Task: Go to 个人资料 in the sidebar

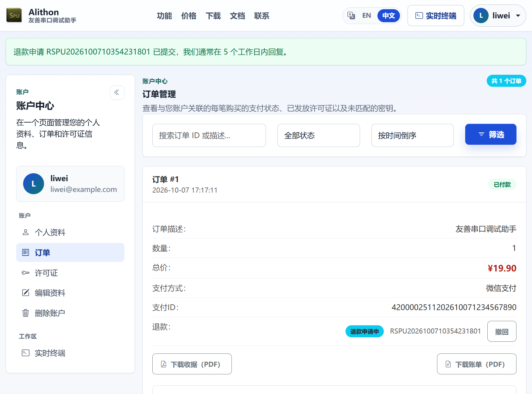Action: (70, 232)
